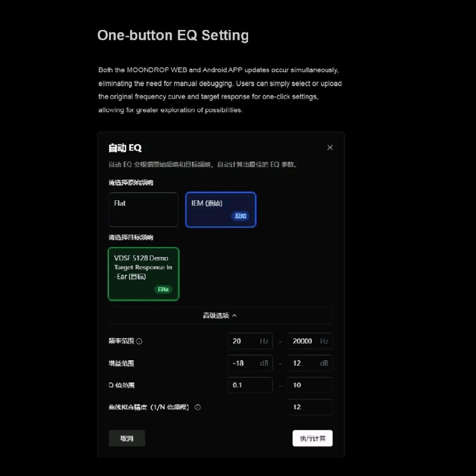Select the IEM (原始) response card
Image resolution: width=476 pixels, height=476 pixels.
pyautogui.click(x=221, y=210)
